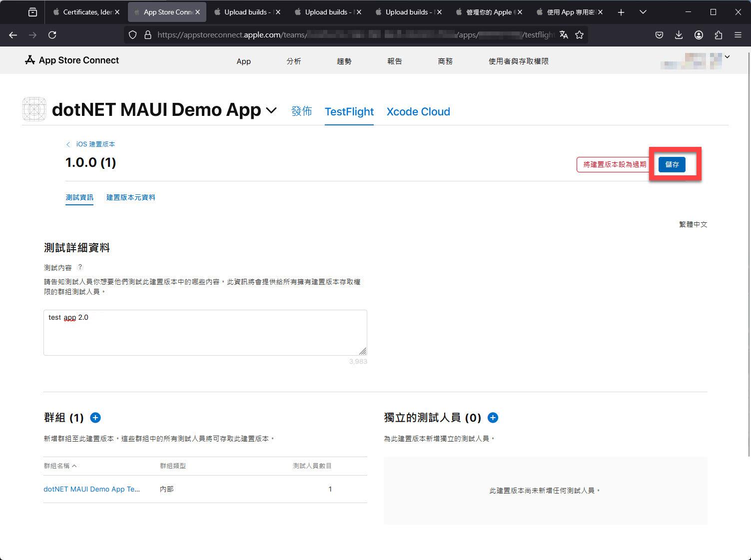Open the browser downloads icon

click(679, 34)
